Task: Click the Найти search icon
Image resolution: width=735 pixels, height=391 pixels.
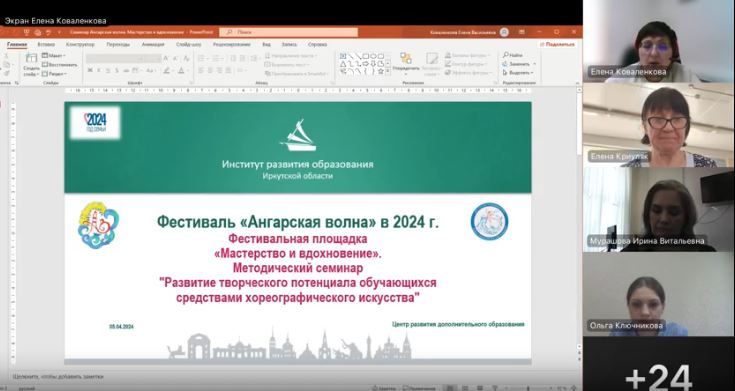Action: (506, 55)
